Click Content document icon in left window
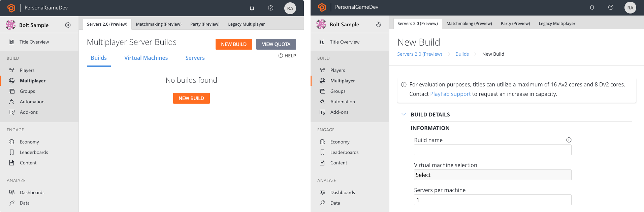The width and height of the screenshot is (644, 212). (12, 163)
